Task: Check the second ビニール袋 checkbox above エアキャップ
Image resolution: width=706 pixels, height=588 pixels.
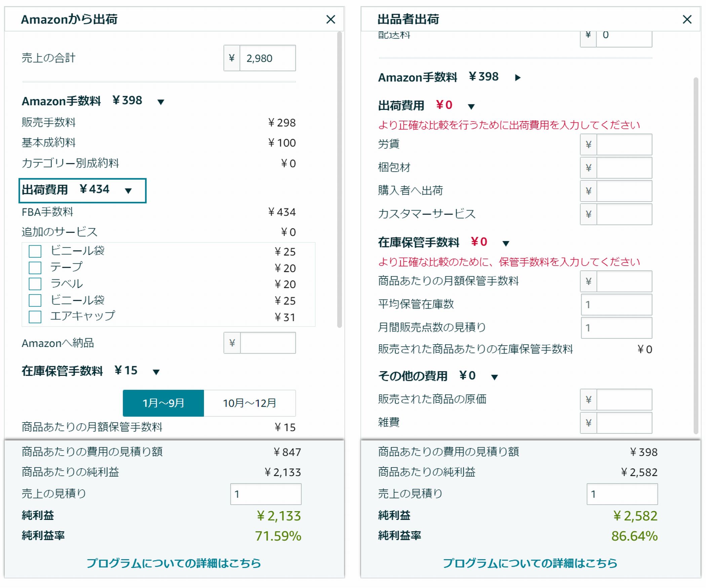Action: tap(35, 300)
